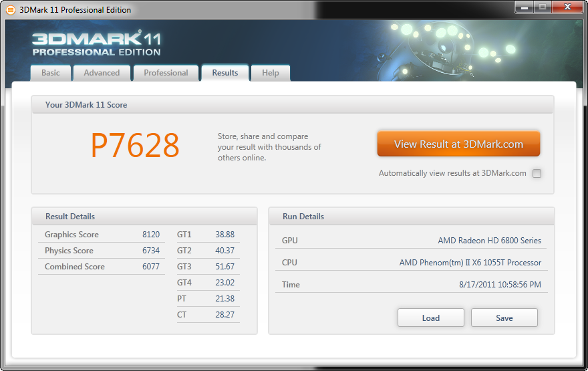Click the PT result 21.38
The width and height of the screenshot is (588, 371).
225,299
